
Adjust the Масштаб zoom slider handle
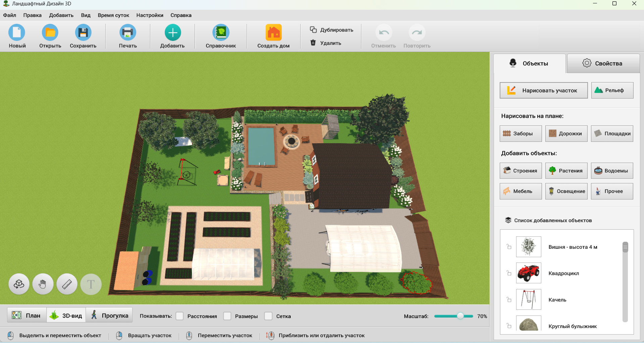pyautogui.click(x=460, y=316)
